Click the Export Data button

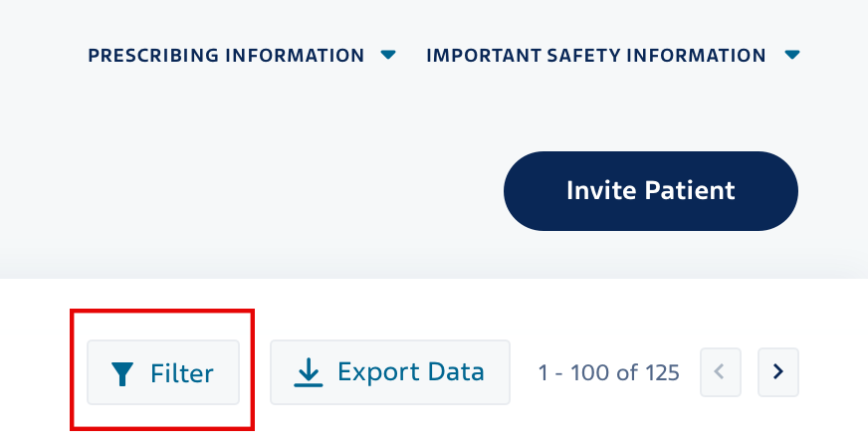pyautogui.click(x=390, y=372)
